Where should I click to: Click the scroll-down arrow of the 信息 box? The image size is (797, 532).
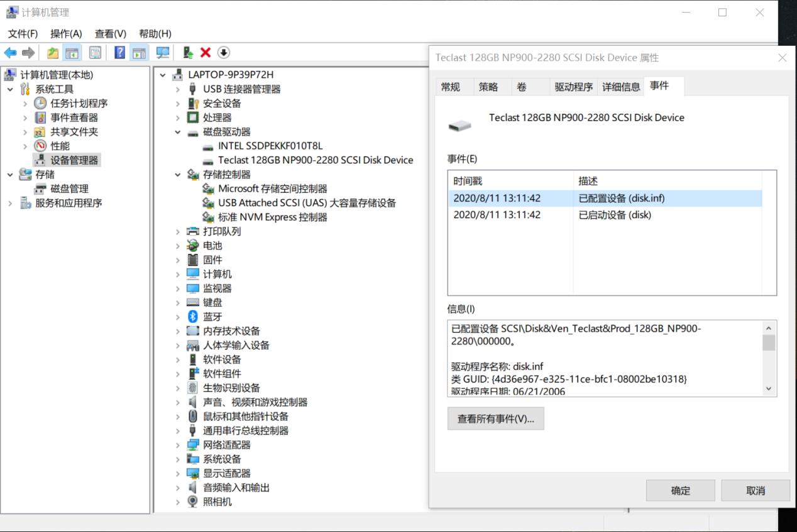(767, 388)
